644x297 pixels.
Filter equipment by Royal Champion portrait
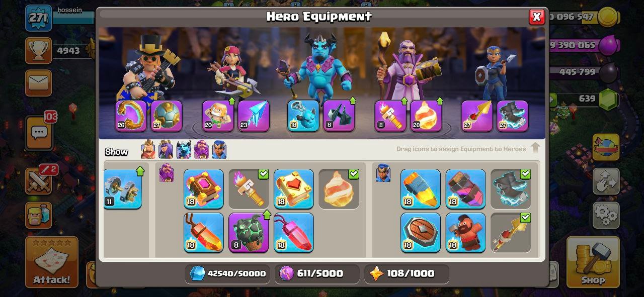tap(219, 150)
